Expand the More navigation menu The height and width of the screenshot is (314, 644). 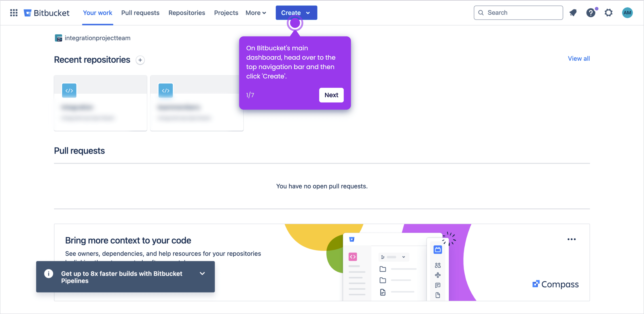point(256,13)
